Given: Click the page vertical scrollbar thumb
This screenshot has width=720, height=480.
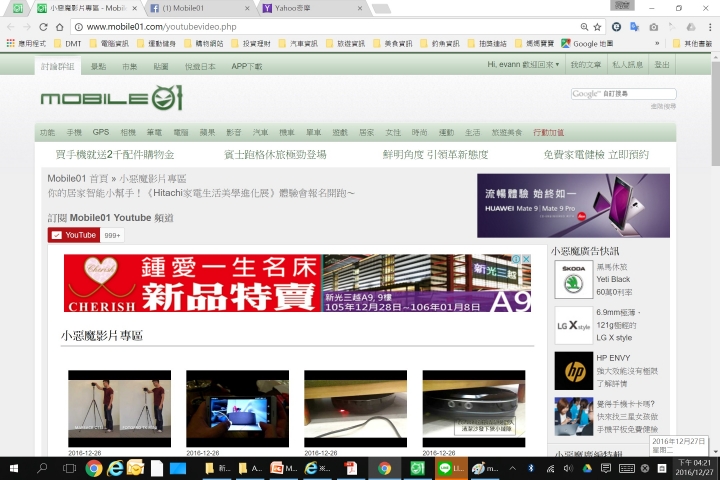Looking at the screenshot, I should [x=715, y=113].
